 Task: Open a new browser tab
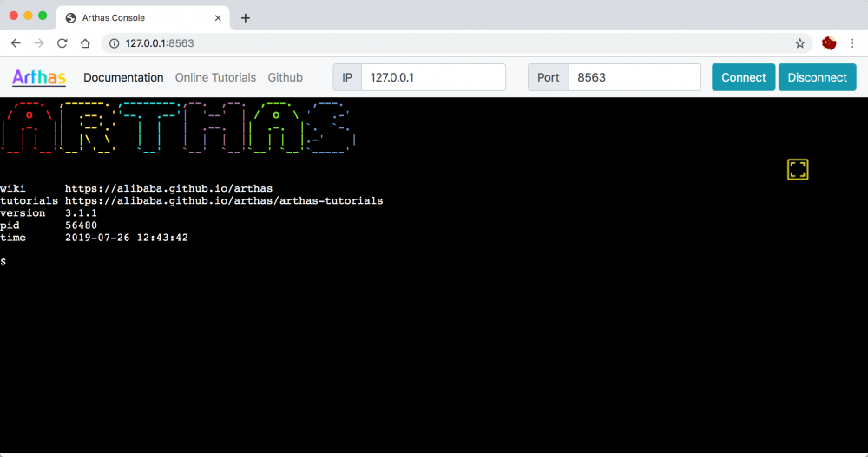[x=246, y=18]
